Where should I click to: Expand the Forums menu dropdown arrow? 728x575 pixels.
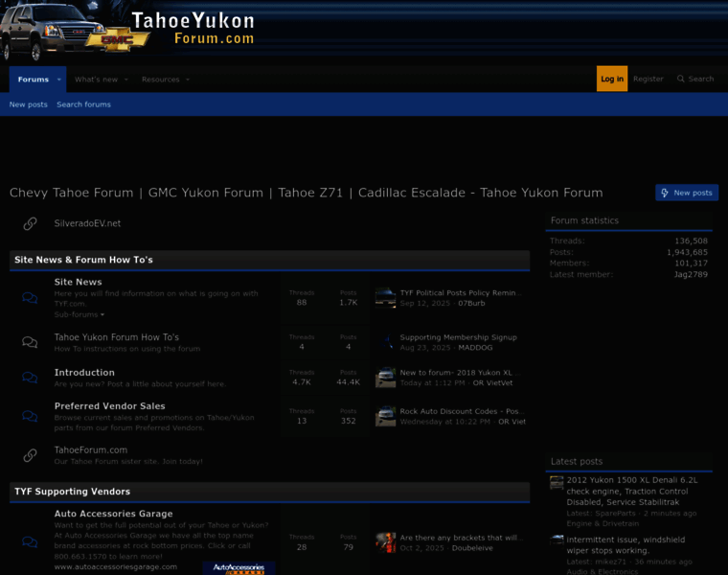(x=58, y=80)
